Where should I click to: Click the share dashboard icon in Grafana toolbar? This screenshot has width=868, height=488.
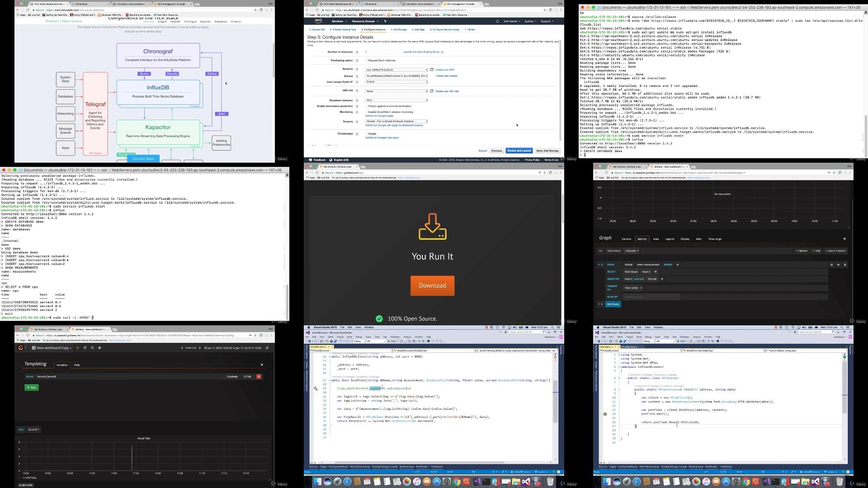point(85,348)
